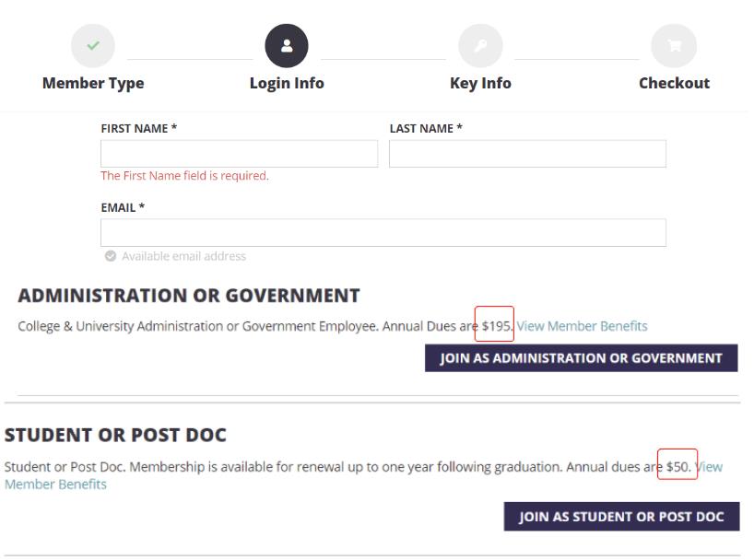The height and width of the screenshot is (560, 754).
Task: Open View Member Benefits for Administration or Government
Action: [582, 326]
